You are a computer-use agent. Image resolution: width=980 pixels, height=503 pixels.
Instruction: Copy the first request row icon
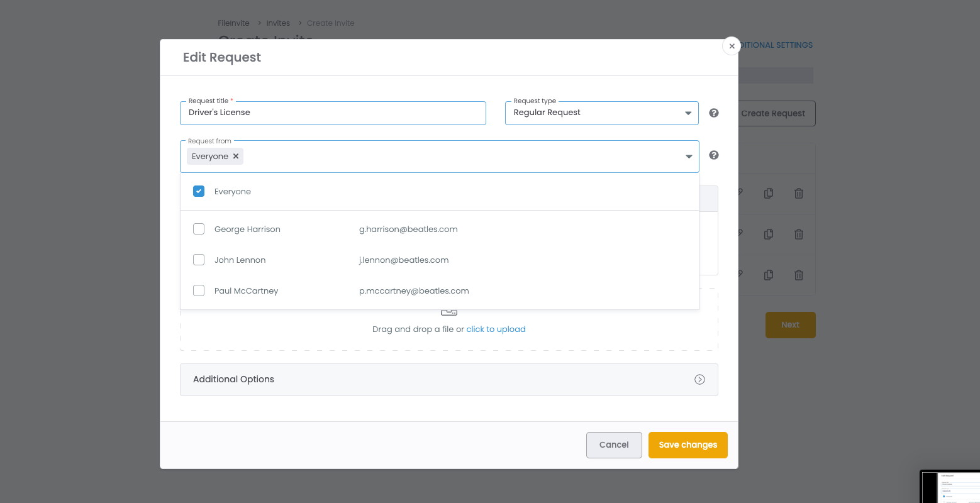pyautogui.click(x=768, y=193)
